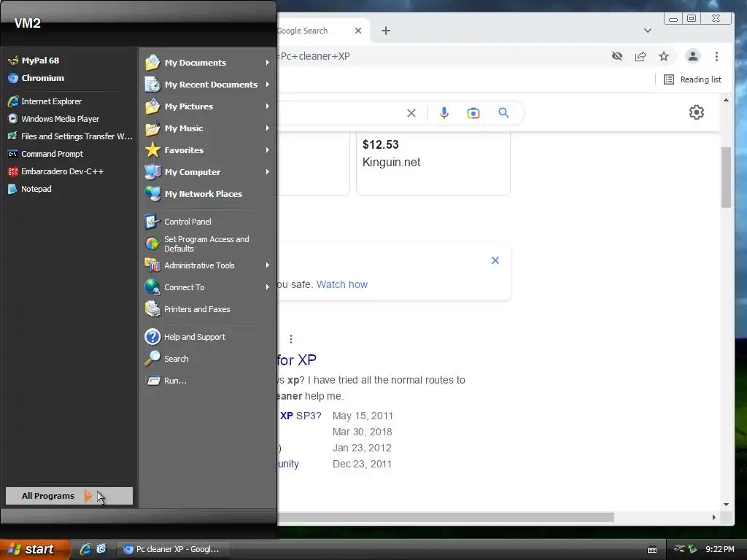Clear the Google search box
The height and width of the screenshot is (560, 747).
(411, 113)
